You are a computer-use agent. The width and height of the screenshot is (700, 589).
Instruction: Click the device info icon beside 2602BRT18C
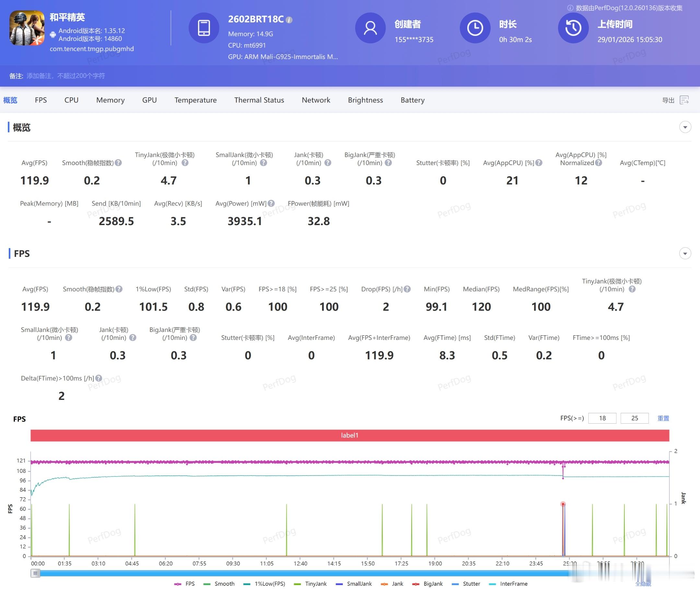tap(289, 20)
